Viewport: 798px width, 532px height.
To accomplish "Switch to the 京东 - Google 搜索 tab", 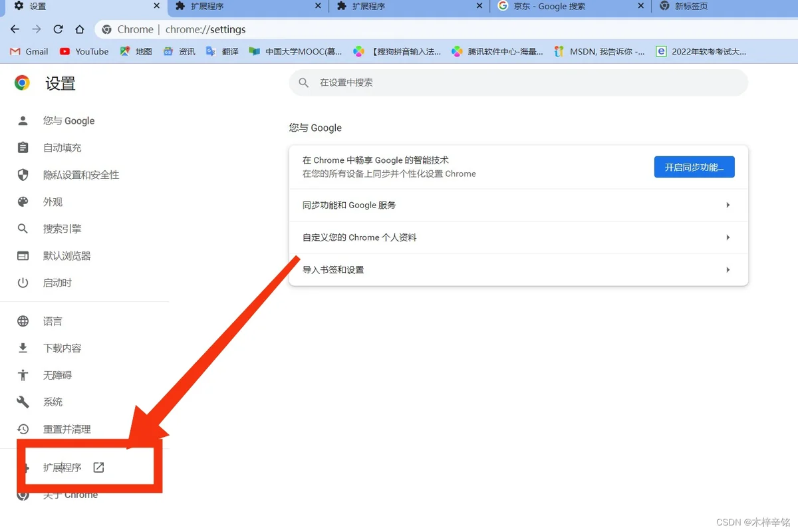I will click(x=571, y=7).
